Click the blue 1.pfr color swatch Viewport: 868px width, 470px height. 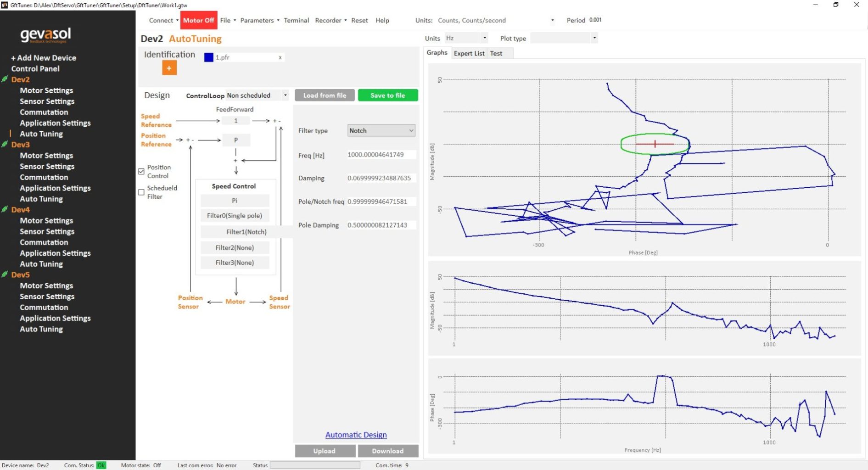point(208,57)
